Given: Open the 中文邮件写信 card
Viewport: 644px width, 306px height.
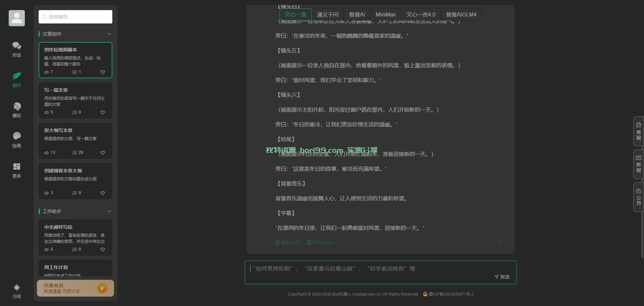Looking at the screenshot, I should coord(75,237).
